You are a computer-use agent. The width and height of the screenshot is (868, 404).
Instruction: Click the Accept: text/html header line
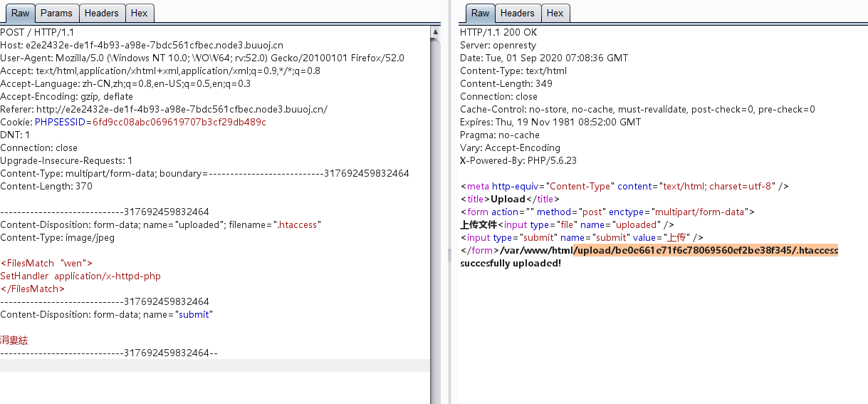(x=160, y=71)
